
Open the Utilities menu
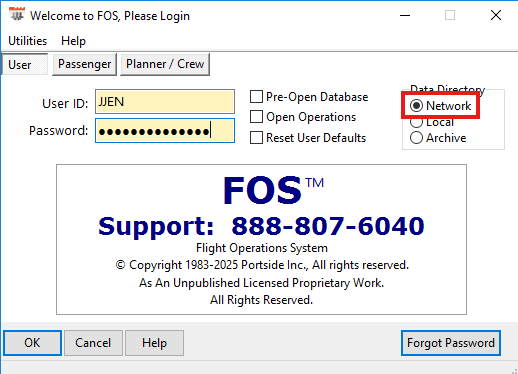point(28,41)
